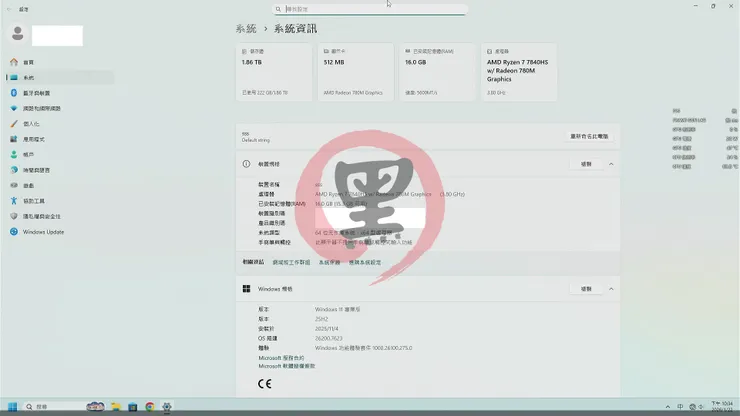Go to 首頁 Home in Settings sidebar
This screenshot has height=416, width=740.
tap(28, 62)
